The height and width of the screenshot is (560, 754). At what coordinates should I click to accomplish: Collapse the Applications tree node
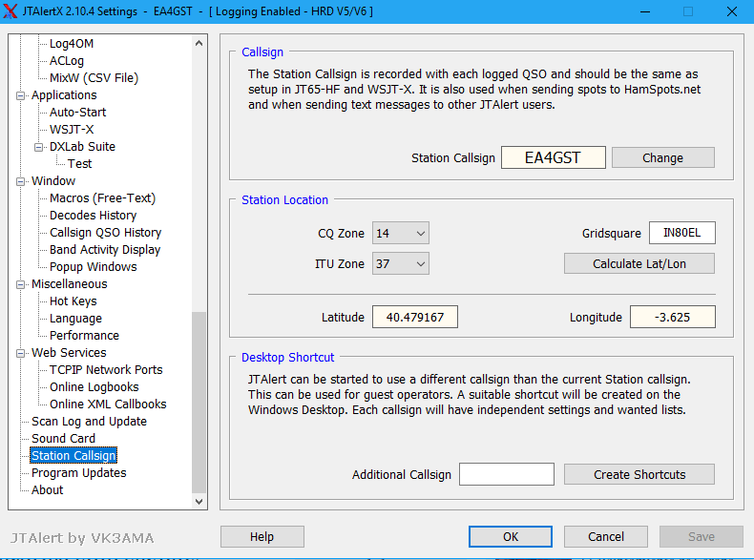pyautogui.click(x=20, y=95)
